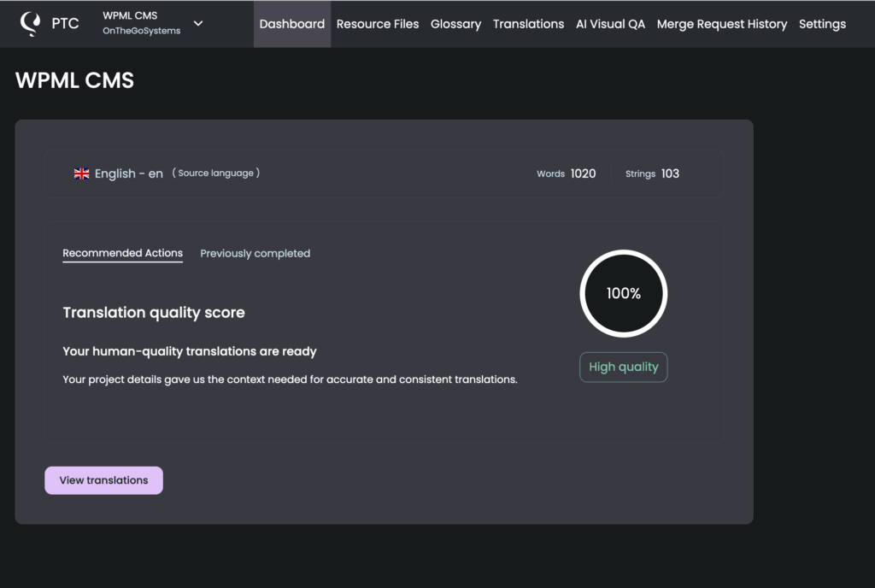Screen dimensions: 875x588
Task: Open the Glossary page
Action: tap(455, 24)
